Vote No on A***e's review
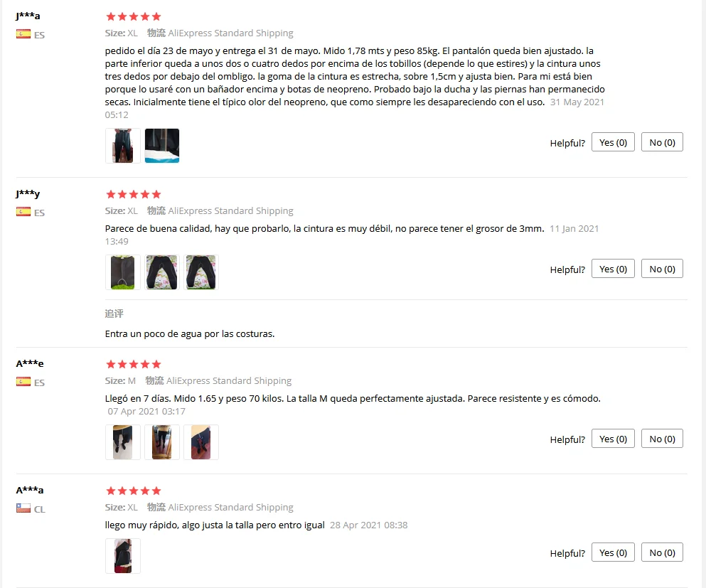This screenshot has height=588, width=706. click(x=662, y=439)
